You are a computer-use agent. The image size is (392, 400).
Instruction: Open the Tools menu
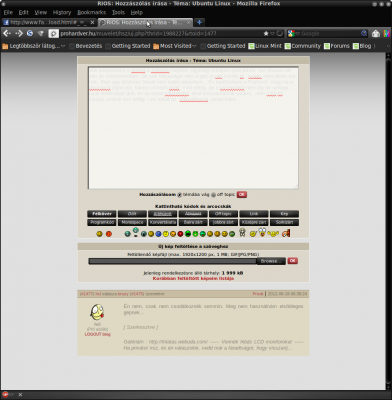click(118, 12)
